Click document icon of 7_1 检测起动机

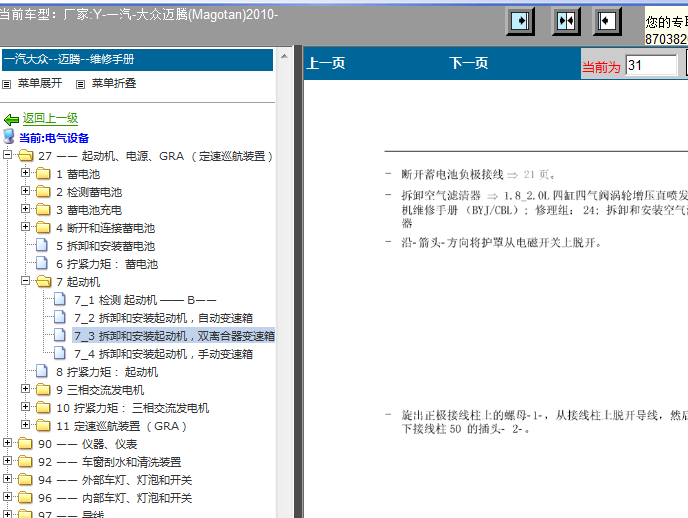point(60,299)
